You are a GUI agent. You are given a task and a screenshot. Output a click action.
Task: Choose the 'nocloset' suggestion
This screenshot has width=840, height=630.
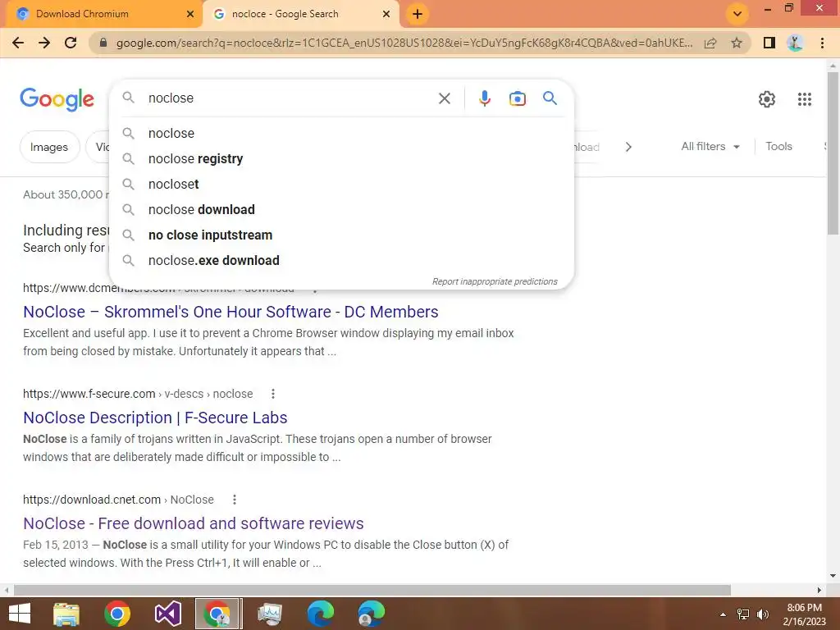[x=341, y=185]
